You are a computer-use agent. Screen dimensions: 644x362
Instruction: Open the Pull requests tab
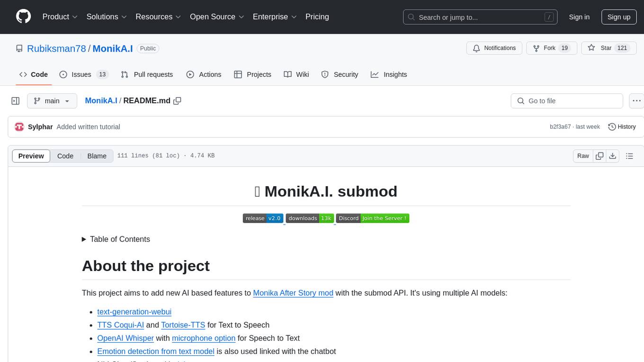click(x=147, y=74)
